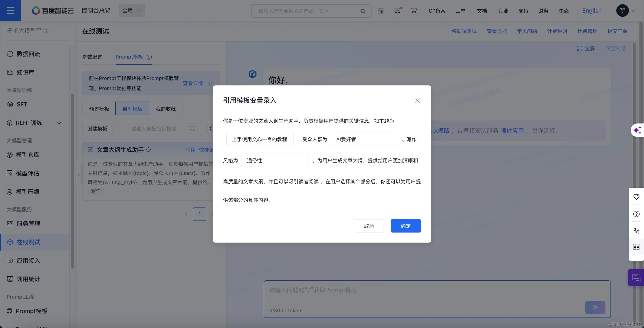Image resolution: width=644 pixels, height=328 pixels.
Task: Switch to the 参数配置 tab
Action: (92, 57)
